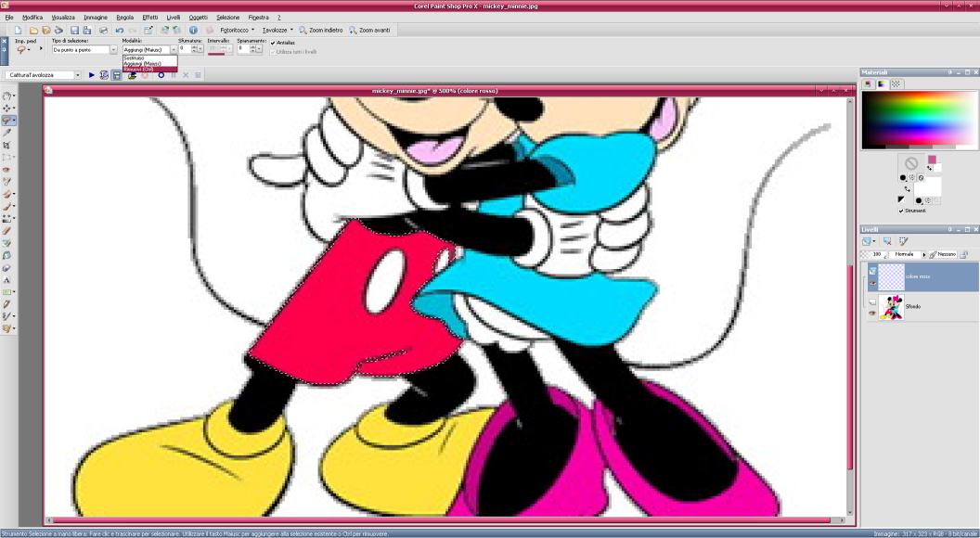The height and width of the screenshot is (538, 980).
Task: Undo the last action
Action: tap(119, 30)
